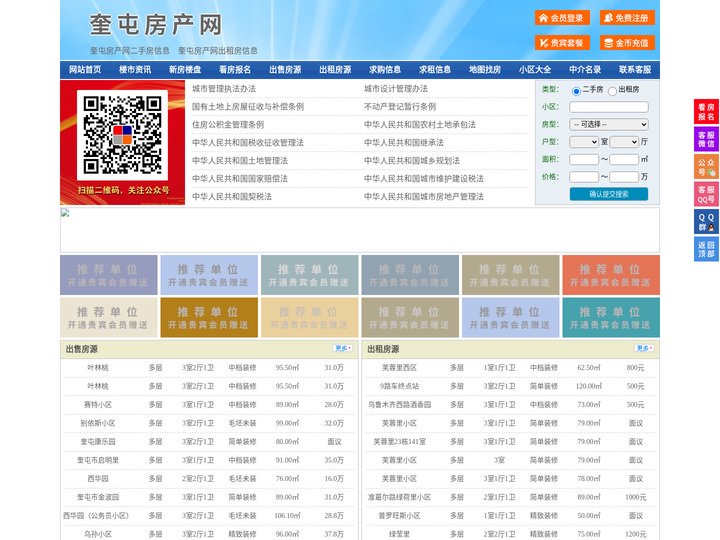Open the 房型 可选择 dropdown

click(x=609, y=124)
